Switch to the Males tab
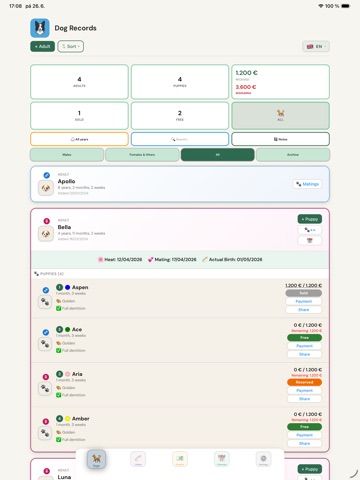360x480 pixels. (67, 155)
